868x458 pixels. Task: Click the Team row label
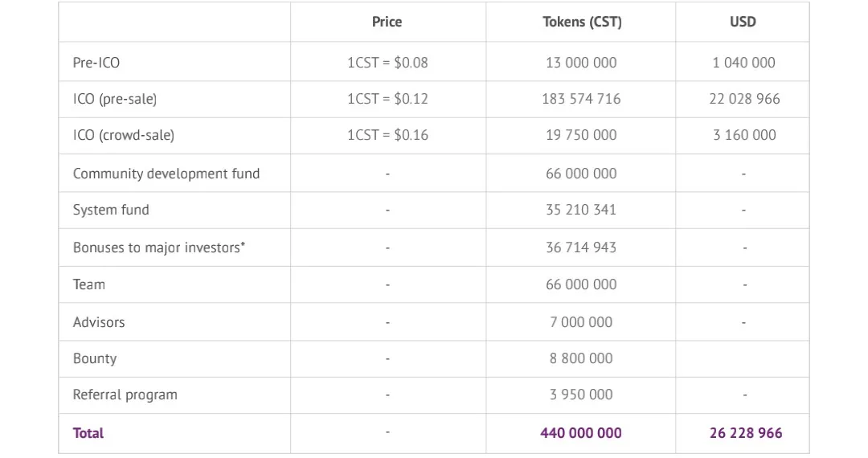click(88, 284)
